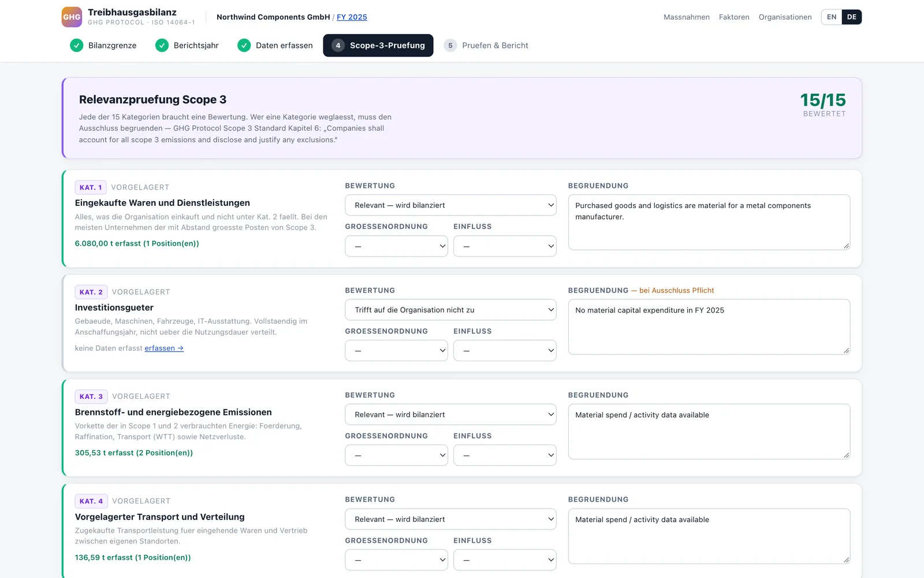Edit Begruendung text for Investitionsgueter

[709, 327]
